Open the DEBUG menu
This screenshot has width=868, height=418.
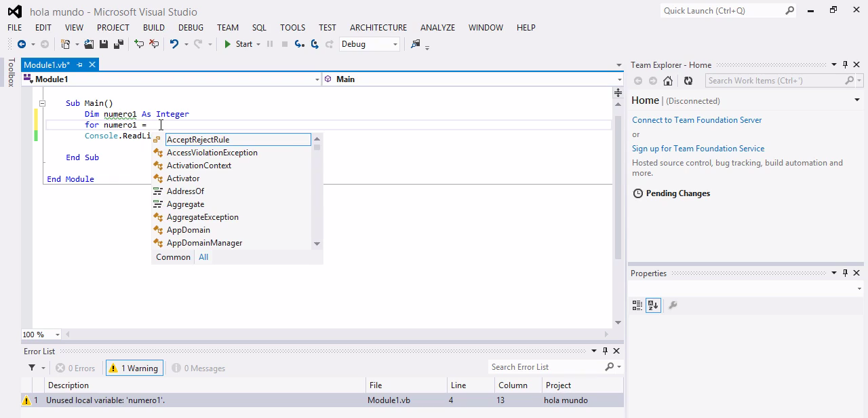[x=191, y=28]
